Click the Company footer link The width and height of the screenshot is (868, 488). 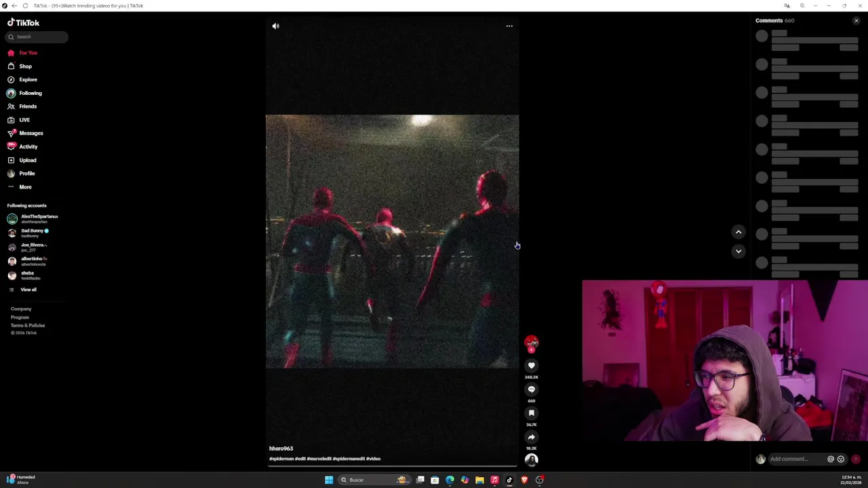[21, 309]
